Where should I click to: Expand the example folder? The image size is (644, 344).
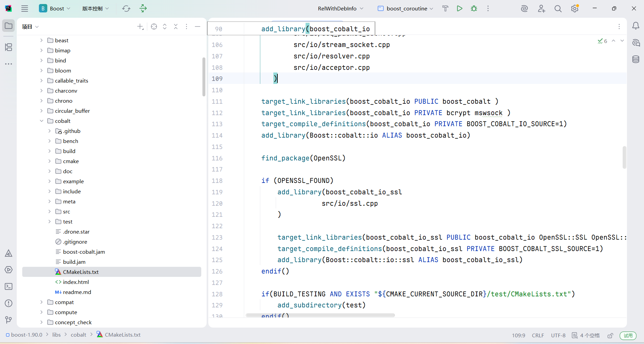coord(50,181)
